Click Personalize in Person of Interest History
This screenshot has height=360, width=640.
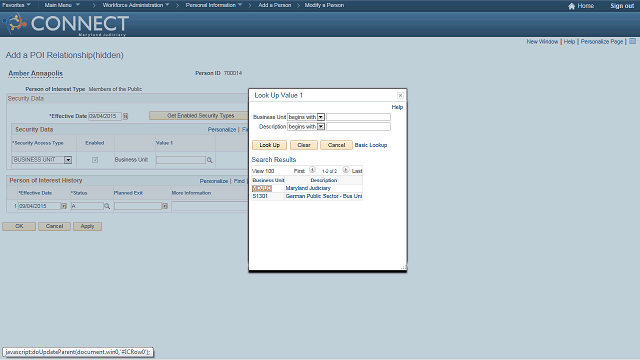click(x=213, y=181)
